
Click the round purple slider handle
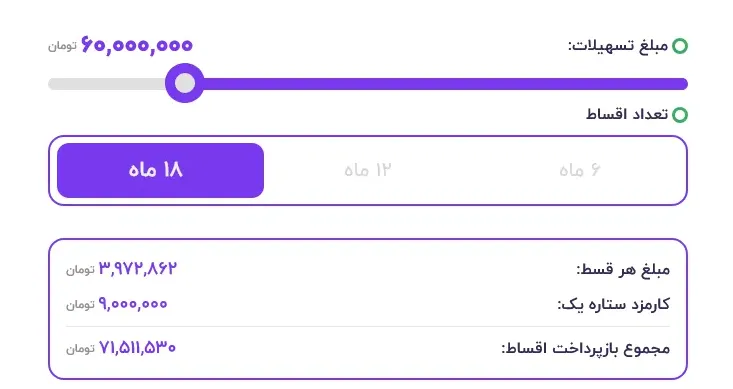point(185,83)
